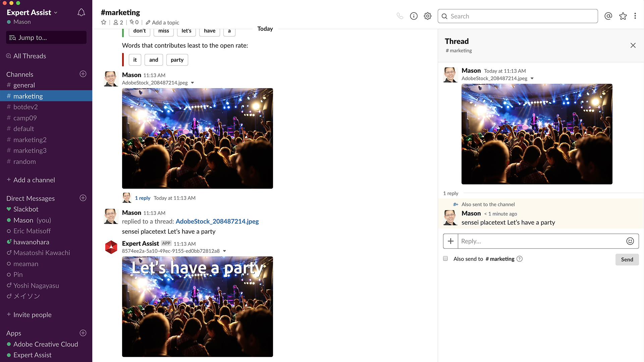Toggle Also send to #marketing checkbox
This screenshot has height=362, width=644.
click(x=445, y=258)
